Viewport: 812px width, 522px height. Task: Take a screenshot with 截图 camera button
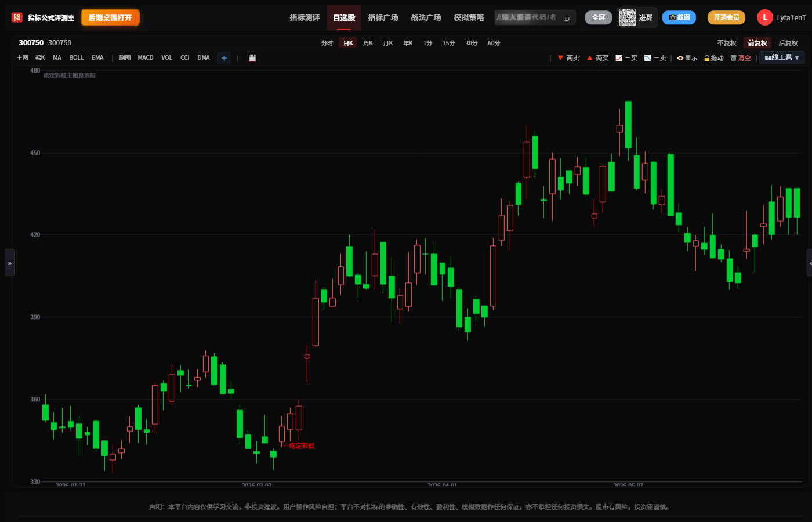click(679, 17)
